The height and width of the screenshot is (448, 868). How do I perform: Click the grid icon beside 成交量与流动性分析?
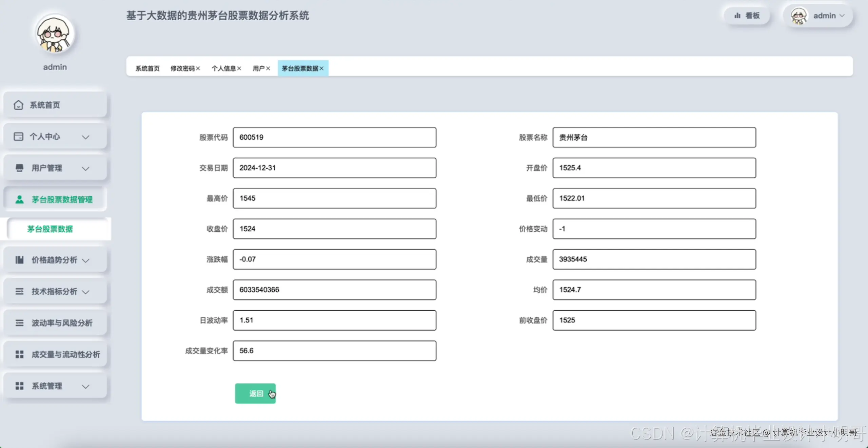coord(19,354)
